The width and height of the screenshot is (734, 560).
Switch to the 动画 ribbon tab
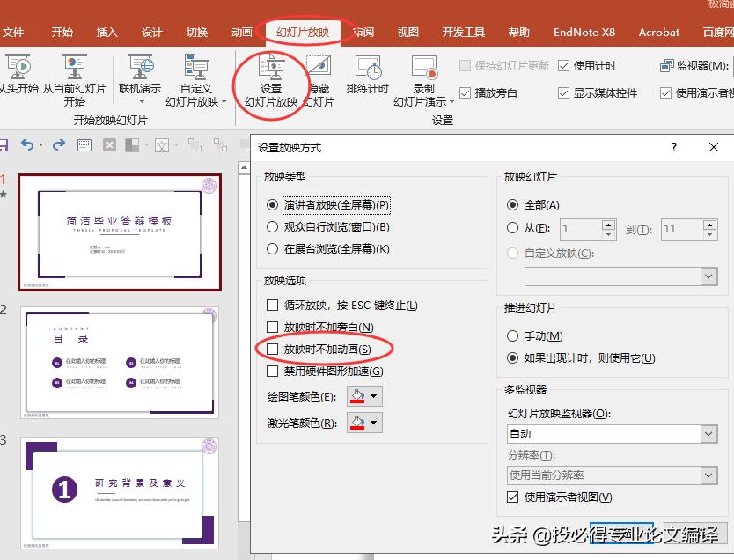240,32
